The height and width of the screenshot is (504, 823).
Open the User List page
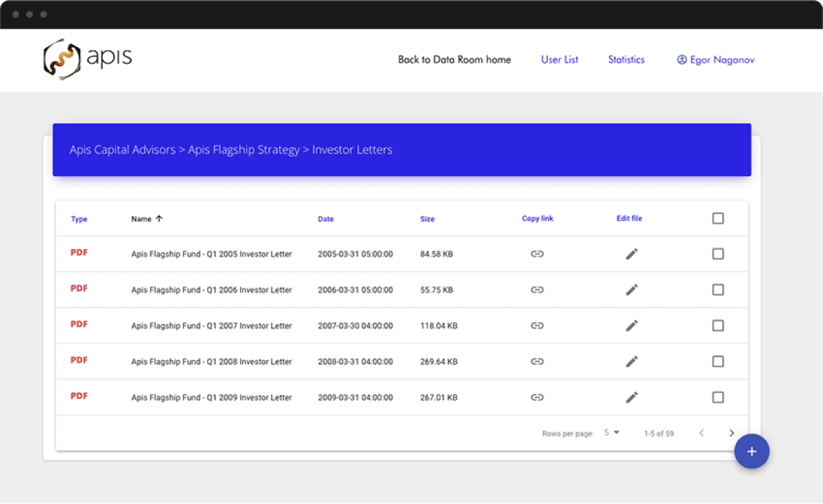click(560, 60)
